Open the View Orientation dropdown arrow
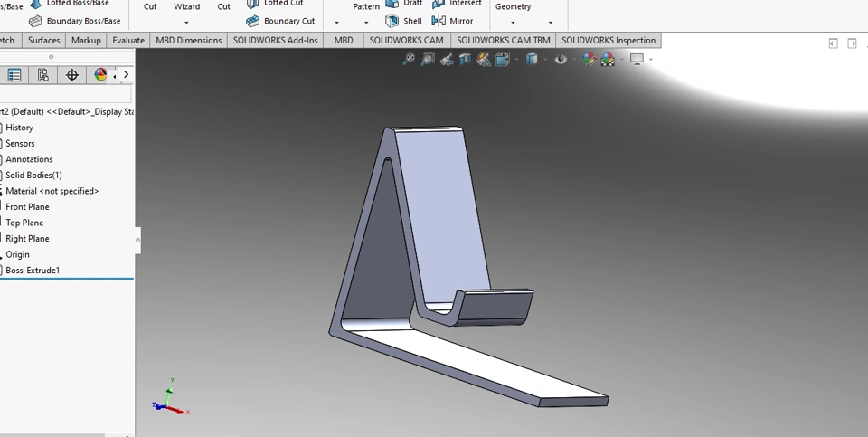The width and height of the screenshot is (868, 437). coord(516,60)
